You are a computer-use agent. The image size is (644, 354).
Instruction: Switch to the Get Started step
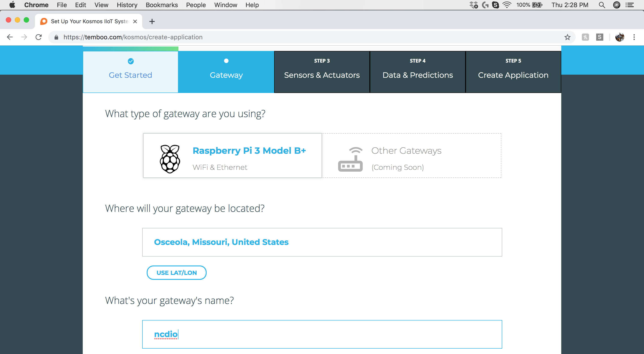pos(131,72)
